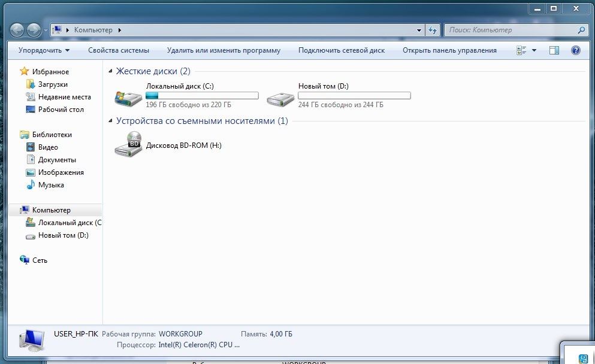Click the Рабочий стол icon

pyautogui.click(x=31, y=109)
